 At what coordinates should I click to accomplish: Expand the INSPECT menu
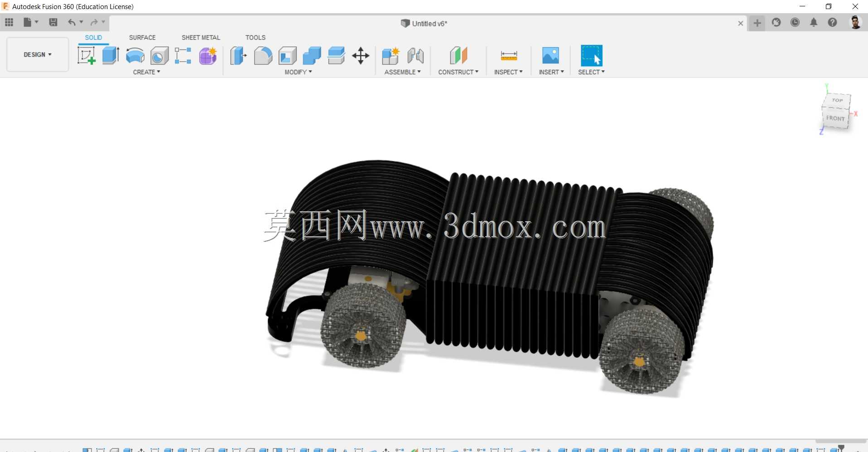point(508,72)
